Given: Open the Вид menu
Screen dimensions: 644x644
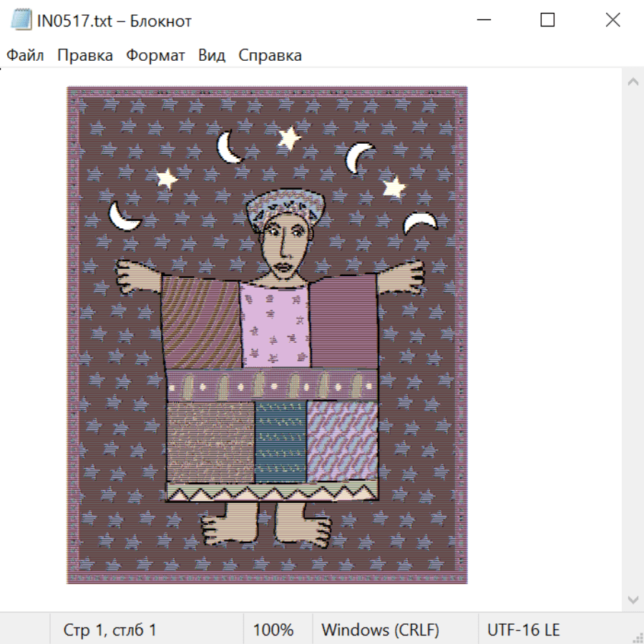Looking at the screenshot, I should tap(211, 55).
